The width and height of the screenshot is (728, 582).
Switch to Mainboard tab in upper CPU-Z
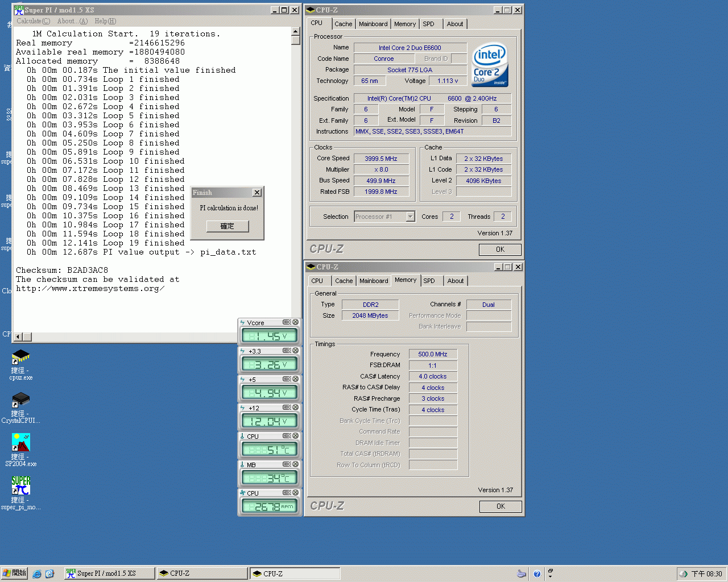pyautogui.click(x=373, y=24)
